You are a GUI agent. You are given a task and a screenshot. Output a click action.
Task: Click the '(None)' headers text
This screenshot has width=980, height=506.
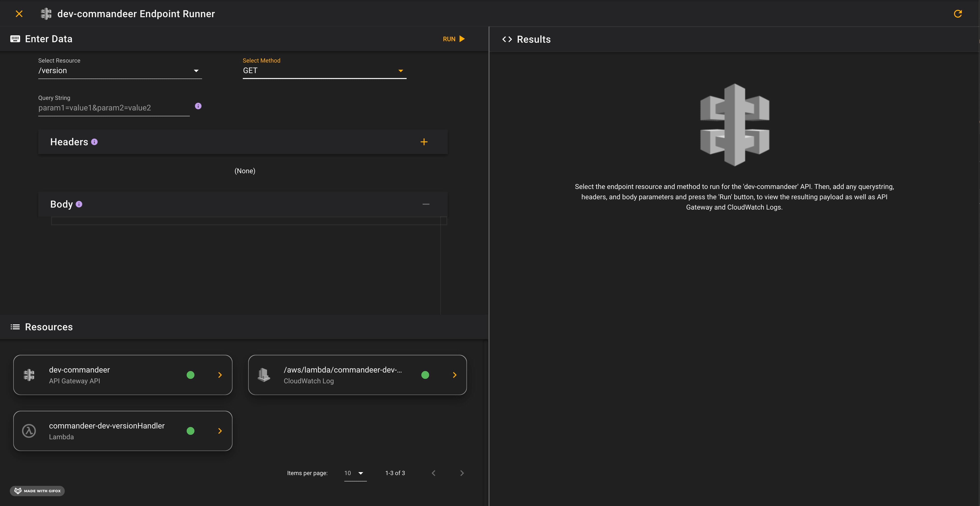[245, 171]
